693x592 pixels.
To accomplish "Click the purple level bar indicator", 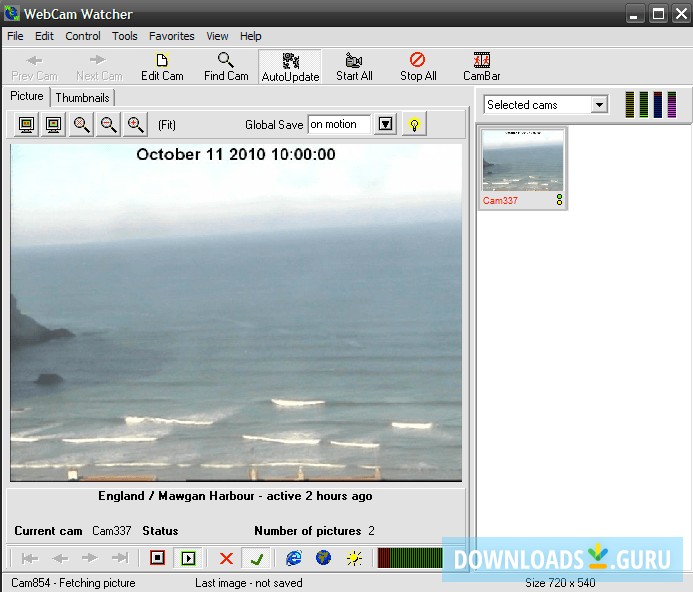I will click(672, 104).
